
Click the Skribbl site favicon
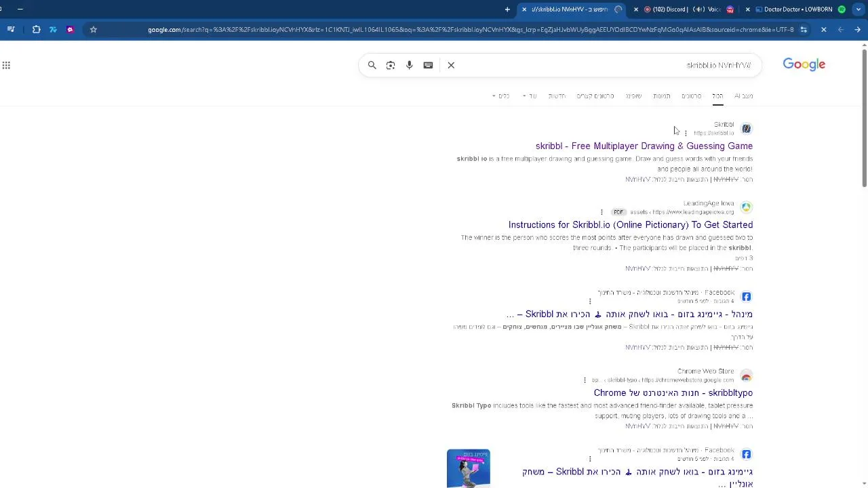point(746,129)
